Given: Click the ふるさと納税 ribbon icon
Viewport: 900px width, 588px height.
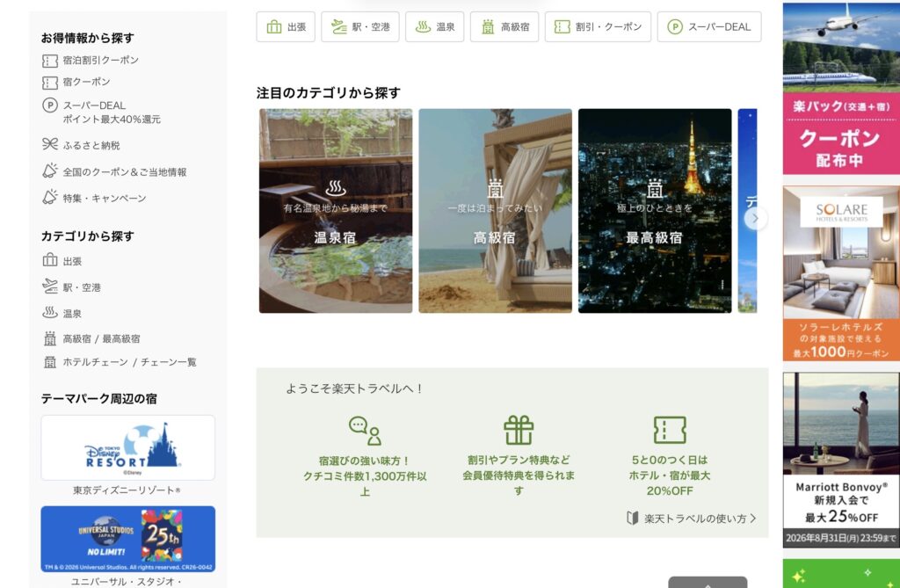Looking at the screenshot, I should (50, 144).
